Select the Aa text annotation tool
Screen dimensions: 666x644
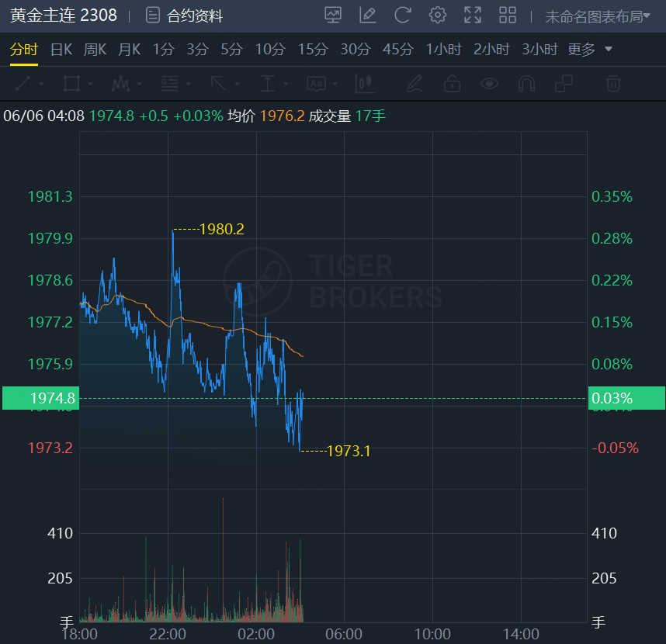(317, 84)
